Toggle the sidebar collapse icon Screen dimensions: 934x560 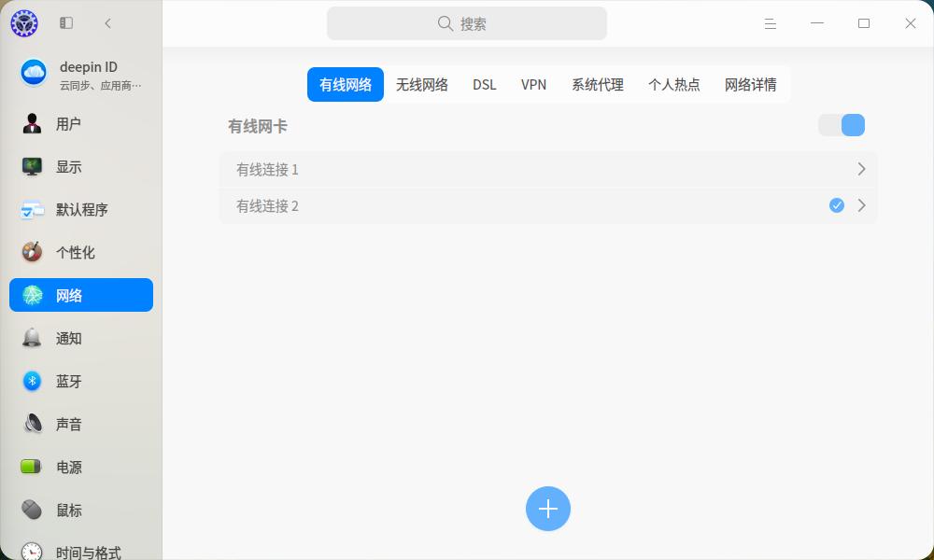pyautogui.click(x=66, y=23)
